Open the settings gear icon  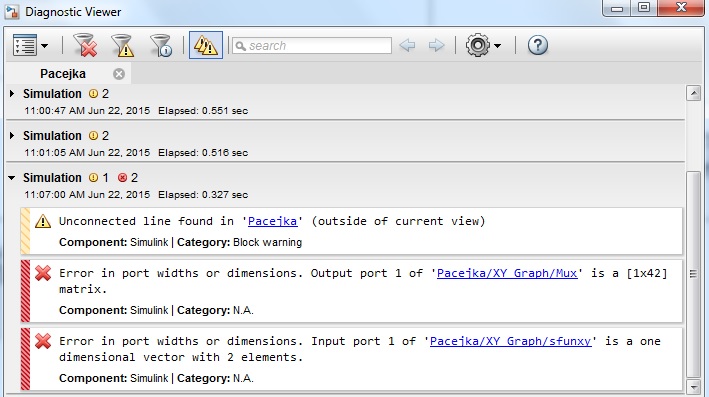point(478,45)
